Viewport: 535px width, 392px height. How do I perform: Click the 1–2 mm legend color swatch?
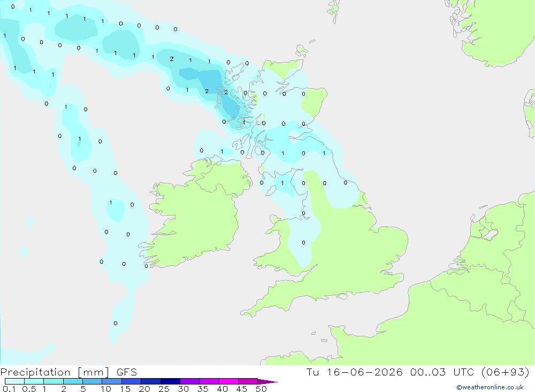pos(53,381)
